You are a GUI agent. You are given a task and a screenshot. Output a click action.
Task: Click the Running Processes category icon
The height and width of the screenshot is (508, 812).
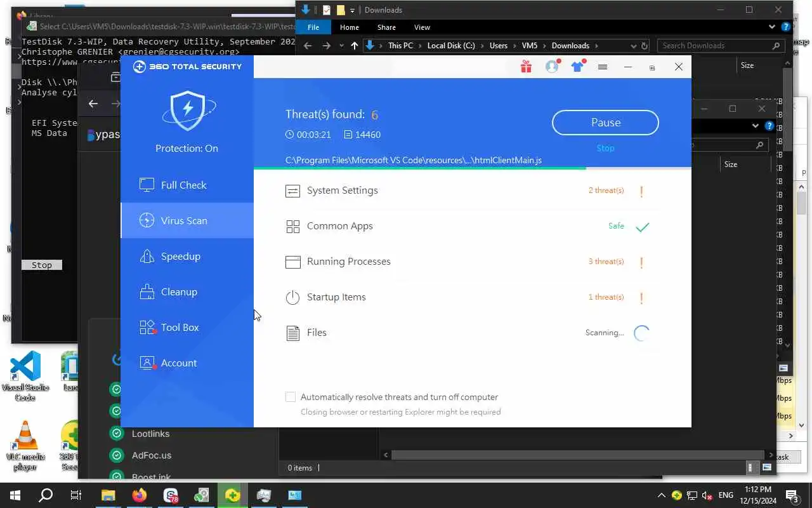click(x=292, y=262)
